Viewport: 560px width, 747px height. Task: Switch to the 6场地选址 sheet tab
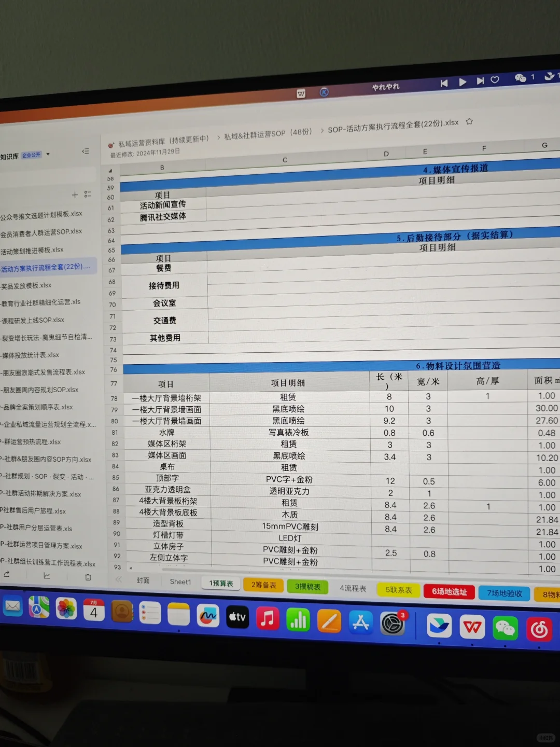pos(449,592)
